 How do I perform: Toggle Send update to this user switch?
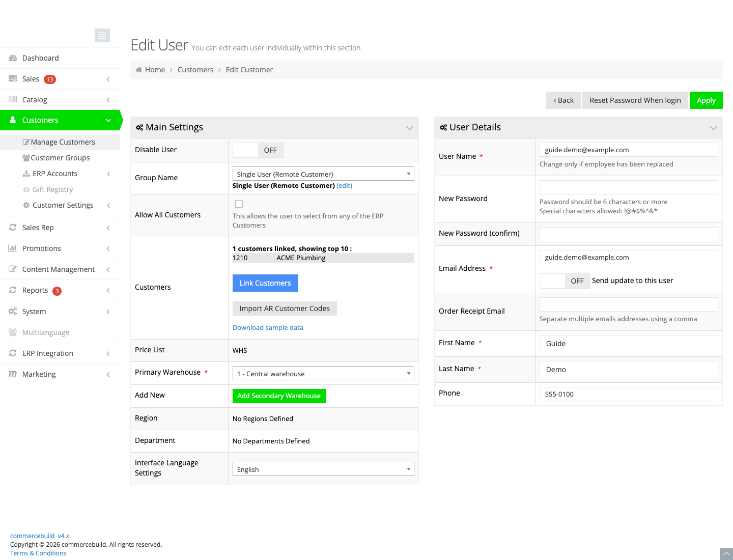(565, 281)
